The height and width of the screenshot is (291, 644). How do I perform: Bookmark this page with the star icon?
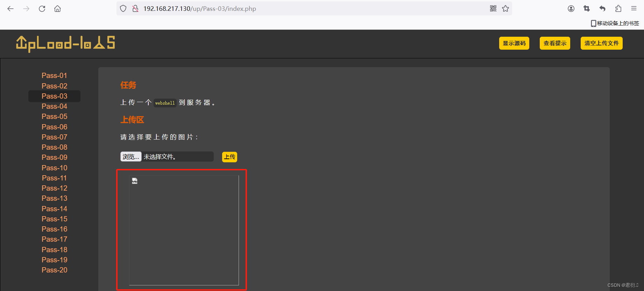[505, 9]
